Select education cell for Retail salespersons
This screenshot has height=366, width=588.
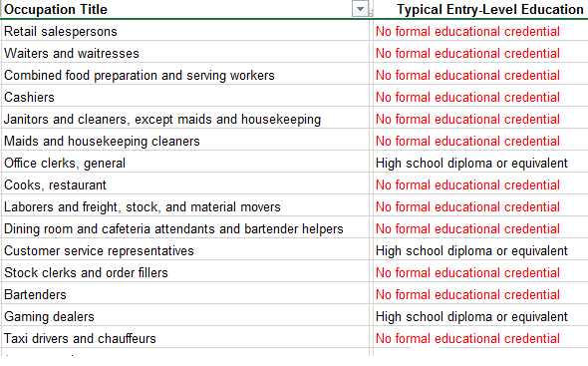(480, 31)
